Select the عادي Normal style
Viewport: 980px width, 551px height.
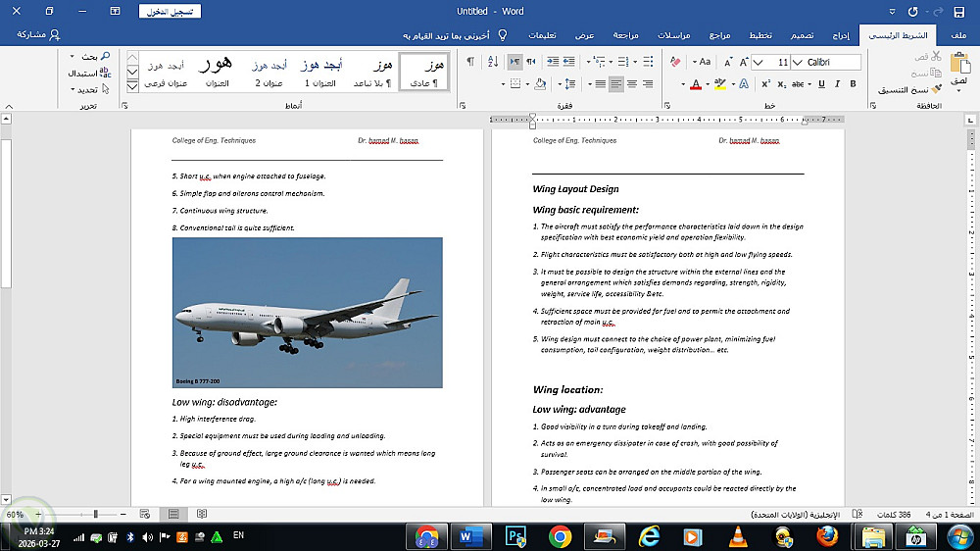point(423,73)
